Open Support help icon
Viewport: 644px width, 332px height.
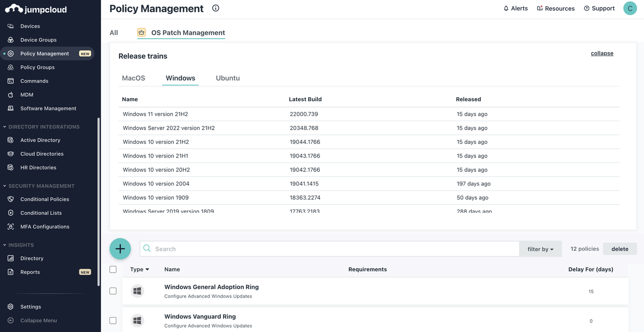[x=587, y=9]
